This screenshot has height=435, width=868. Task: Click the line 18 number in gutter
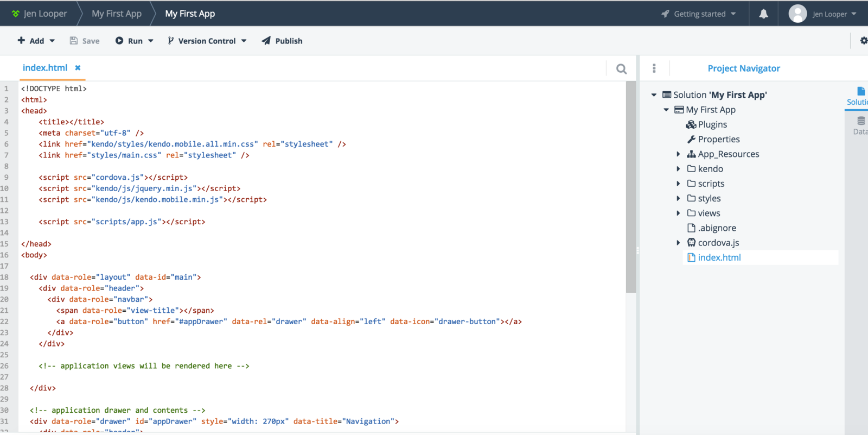click(4, 277)
